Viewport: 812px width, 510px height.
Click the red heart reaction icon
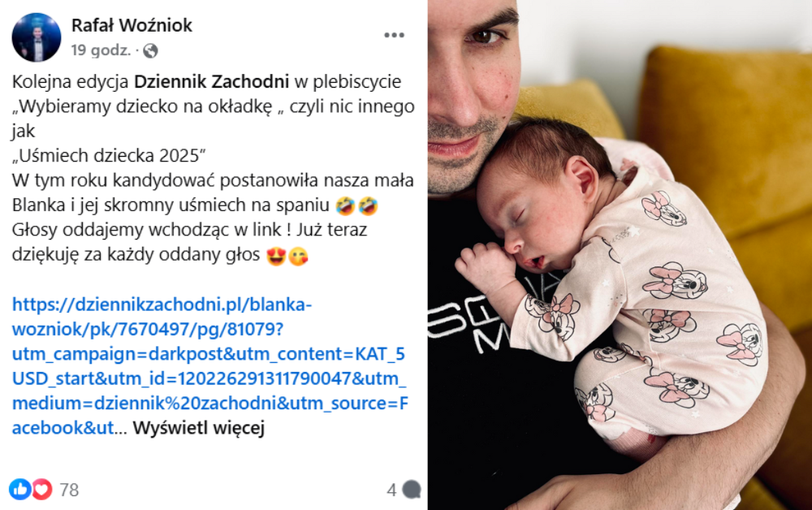(x=42, y=489)
